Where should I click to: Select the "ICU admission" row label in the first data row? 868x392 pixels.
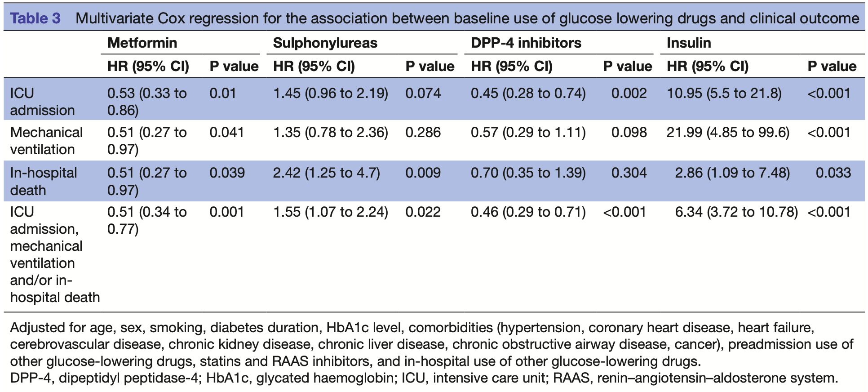pos(42,102)
